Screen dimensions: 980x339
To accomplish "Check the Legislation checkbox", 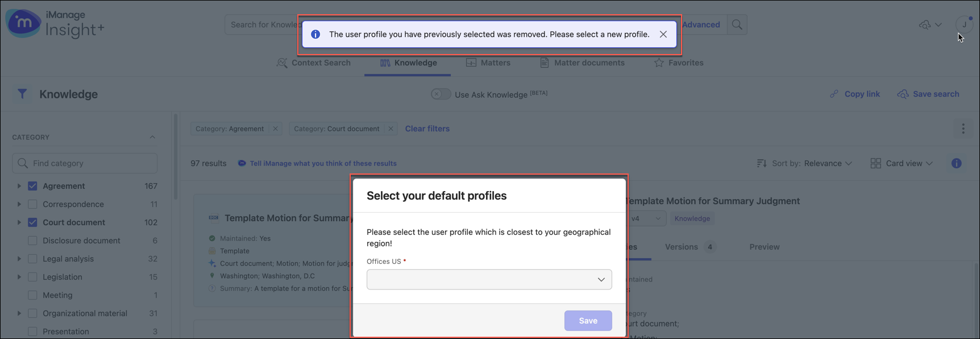I will click(x=32, y=277).
